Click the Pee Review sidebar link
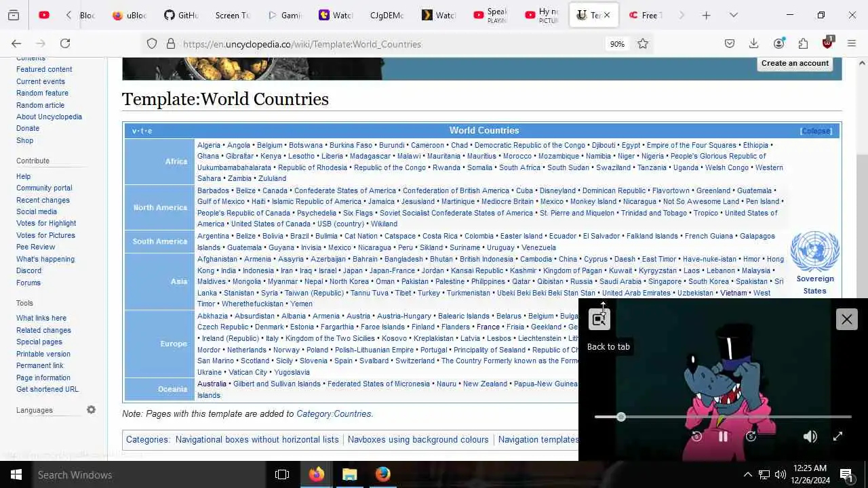The width and height of the screenshot is (868, 488). point(36,247)
